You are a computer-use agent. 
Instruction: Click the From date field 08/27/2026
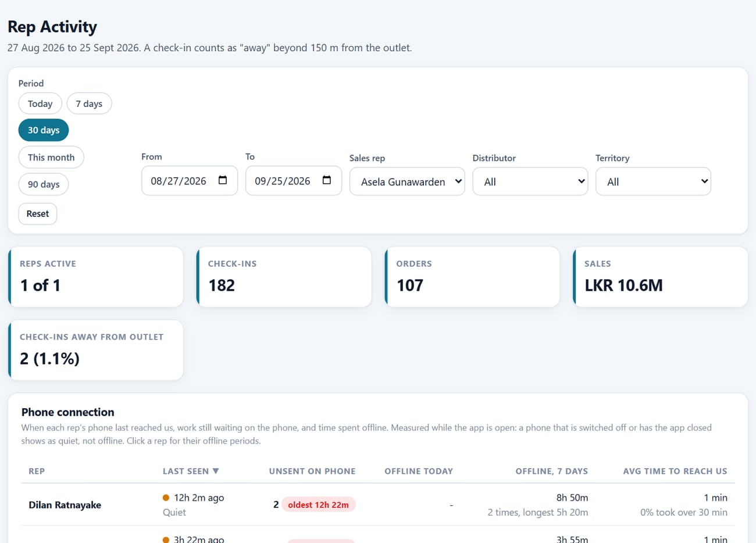pyautogui.click(x=190, y=181)
